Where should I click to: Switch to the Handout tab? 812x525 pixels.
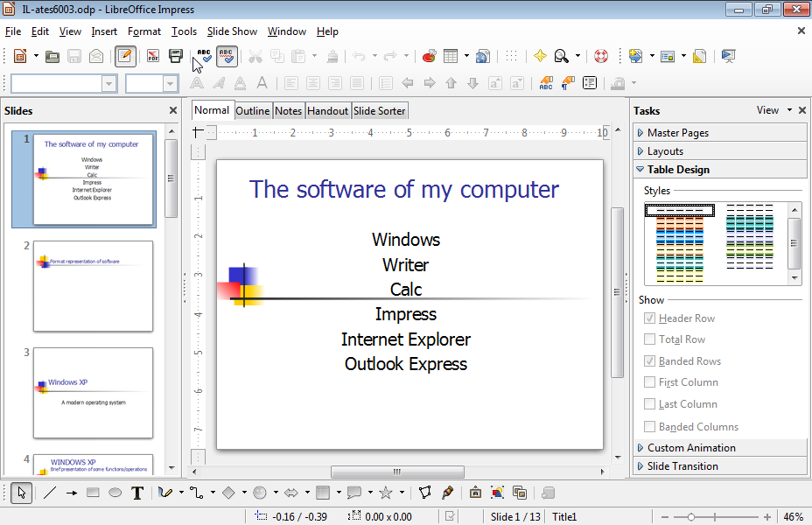(x=327, y=111)
